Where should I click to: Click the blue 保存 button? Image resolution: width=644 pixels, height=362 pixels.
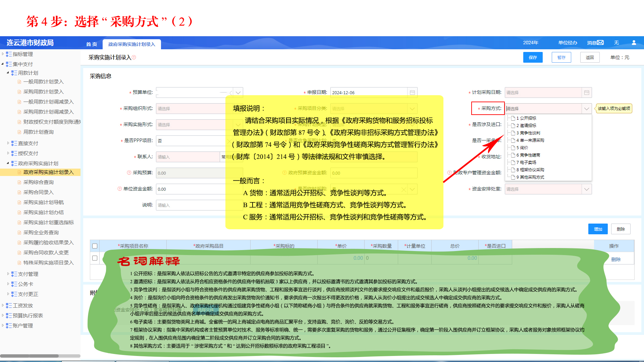pos(533,57)
